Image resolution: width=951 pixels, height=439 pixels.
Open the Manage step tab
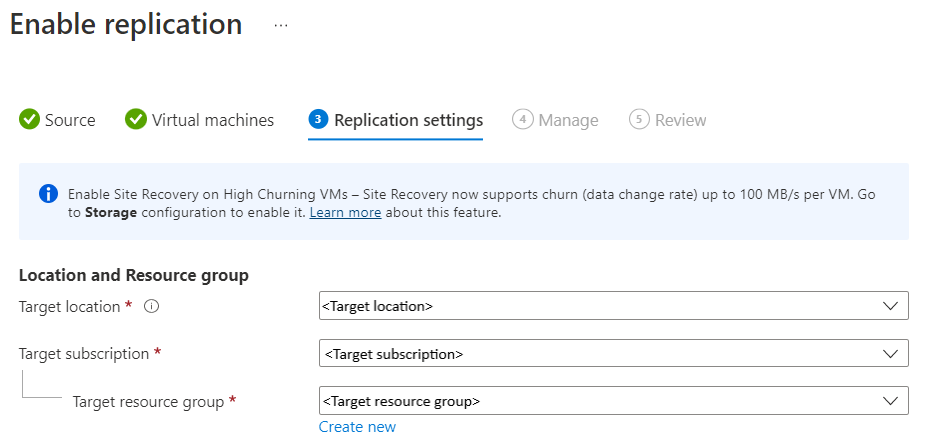[x=568, y=120]
